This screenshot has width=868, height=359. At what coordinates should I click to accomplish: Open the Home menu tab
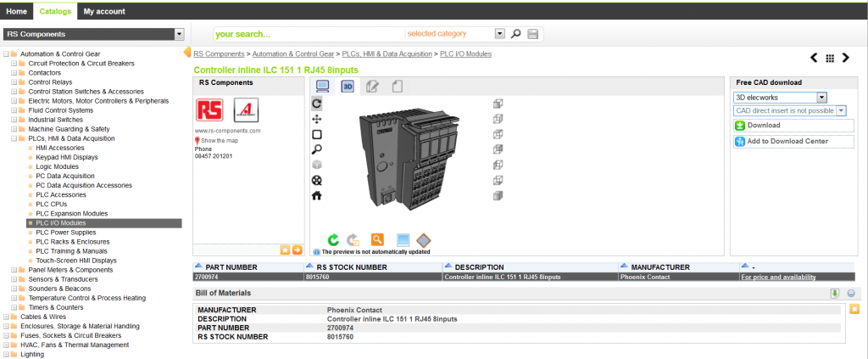[x=16, y=11]
